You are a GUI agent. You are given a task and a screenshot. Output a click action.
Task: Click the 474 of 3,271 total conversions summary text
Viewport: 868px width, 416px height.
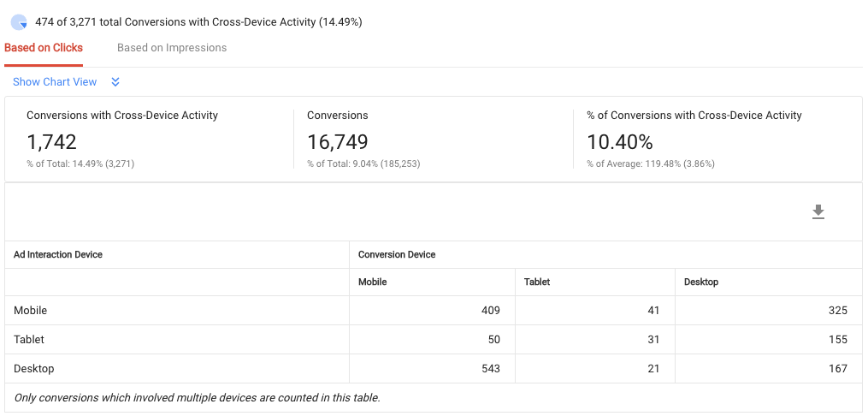198,22
